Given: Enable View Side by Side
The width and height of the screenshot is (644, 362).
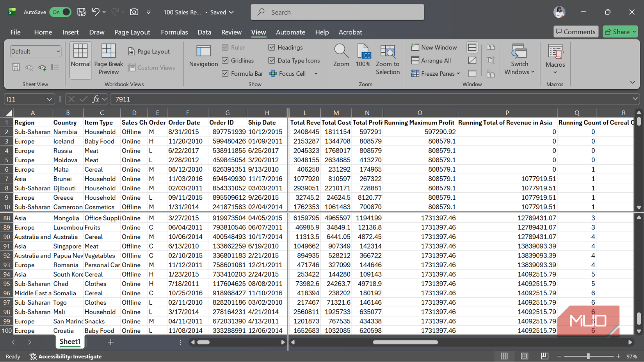Looking at the screenshot, I should click(491, 47).
